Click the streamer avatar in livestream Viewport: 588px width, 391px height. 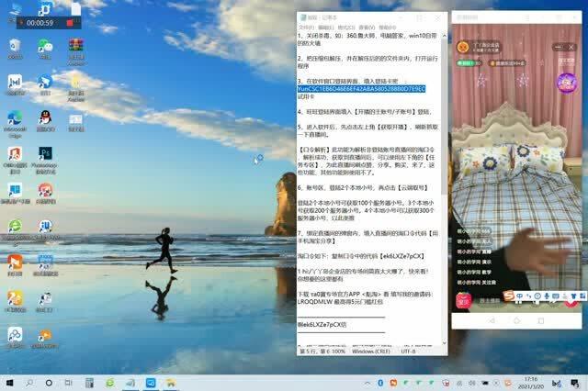462,45
